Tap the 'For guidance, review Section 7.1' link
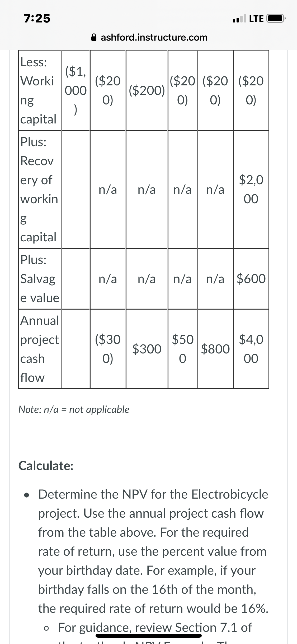Screen dimensions: 297x644 click(155, 627)
